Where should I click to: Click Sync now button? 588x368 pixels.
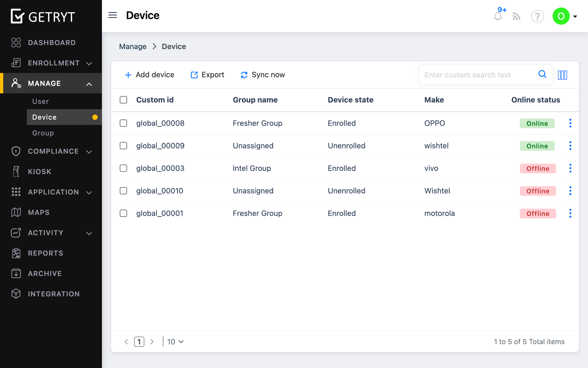click(x=263, y=75)
